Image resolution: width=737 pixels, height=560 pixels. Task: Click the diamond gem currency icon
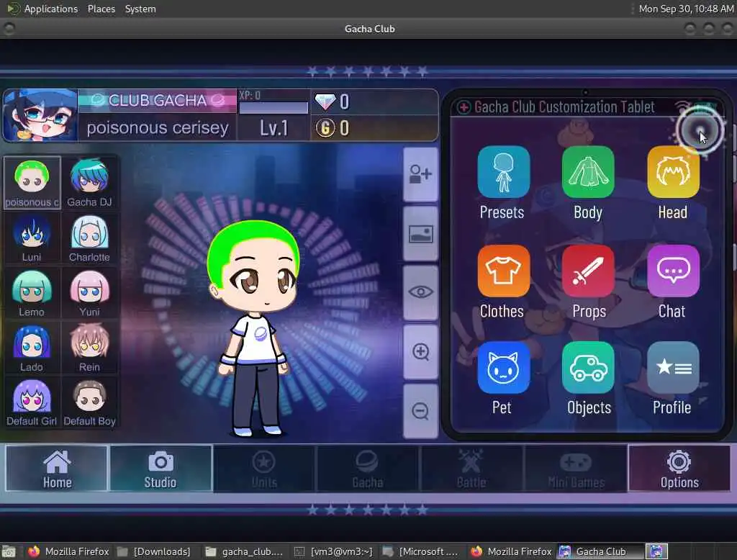point(325,101)
